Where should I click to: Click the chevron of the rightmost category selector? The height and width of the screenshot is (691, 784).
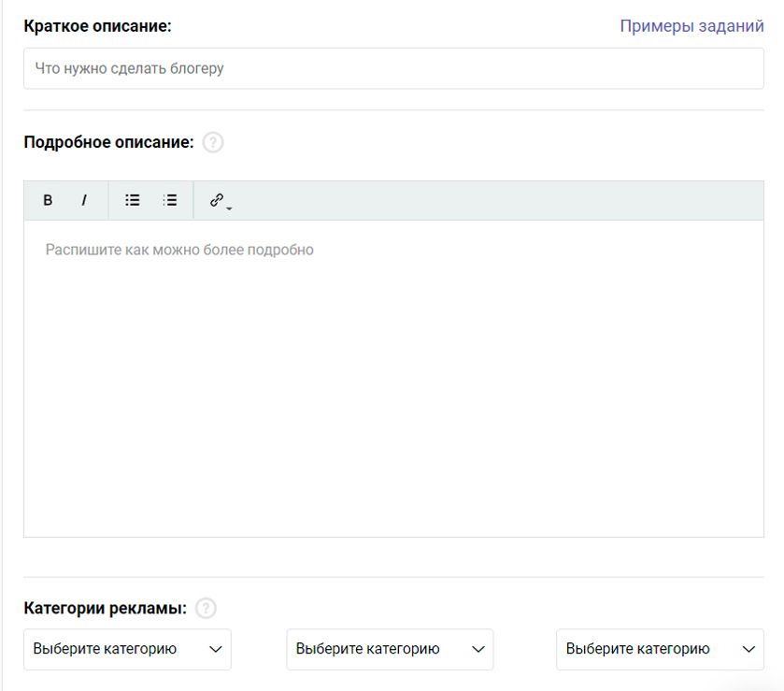point(748,649)
